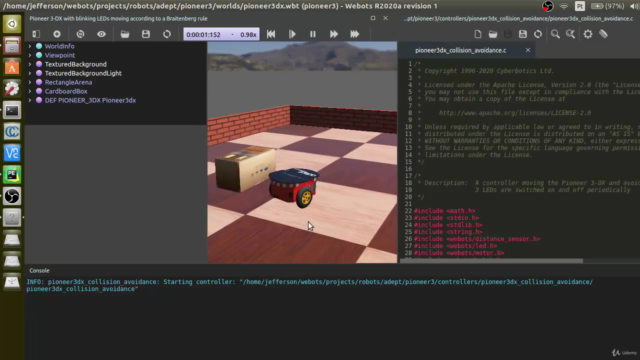The width and height of the screenshot is (640, 360).
Task: Click the #include <webots/distance_sensor.h> line
Action: coord(477,239)
